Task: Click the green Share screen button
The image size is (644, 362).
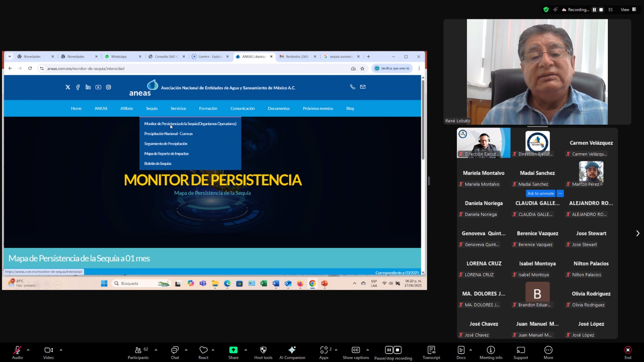Action: (233, 352)
